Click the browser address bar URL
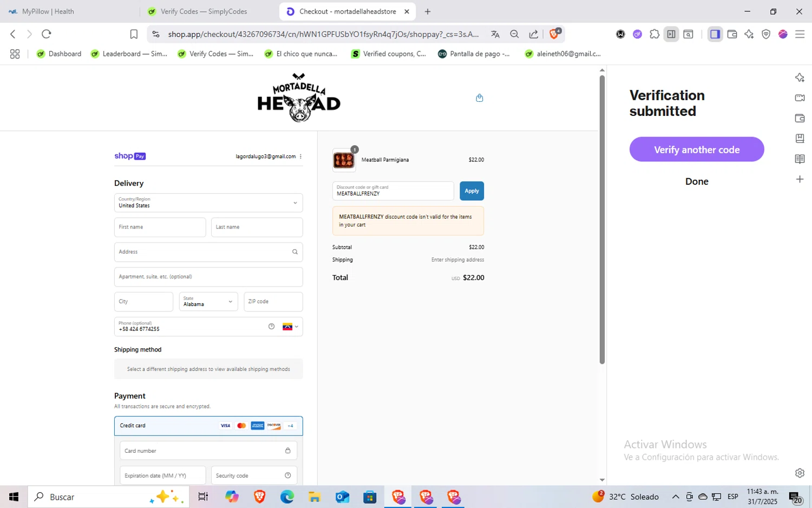This screenshot has width=812, height=508. point(323,34)
